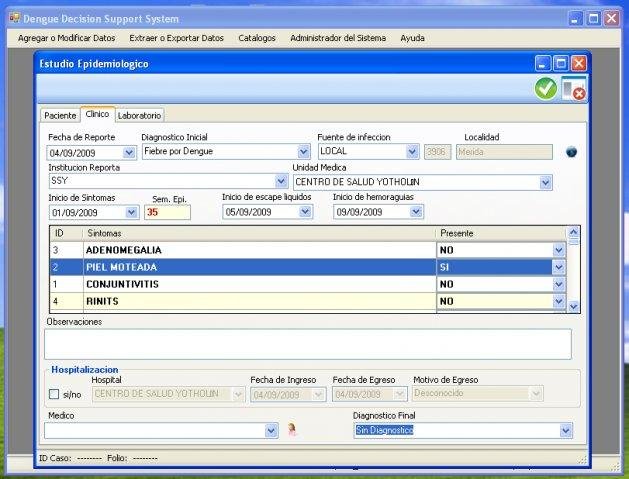Open the Unidad Medica dropdown

[545, 183]
